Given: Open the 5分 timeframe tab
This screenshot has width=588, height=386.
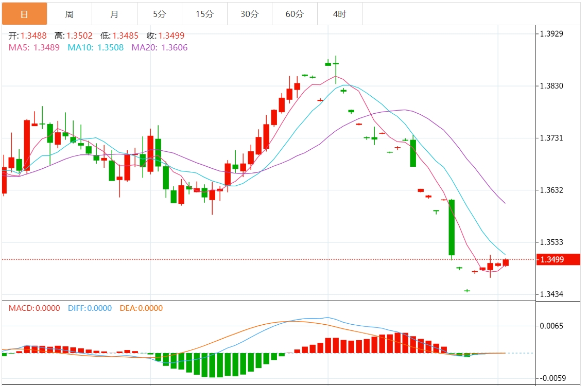Looking at the screenshot, I should (x=160, y=14).
